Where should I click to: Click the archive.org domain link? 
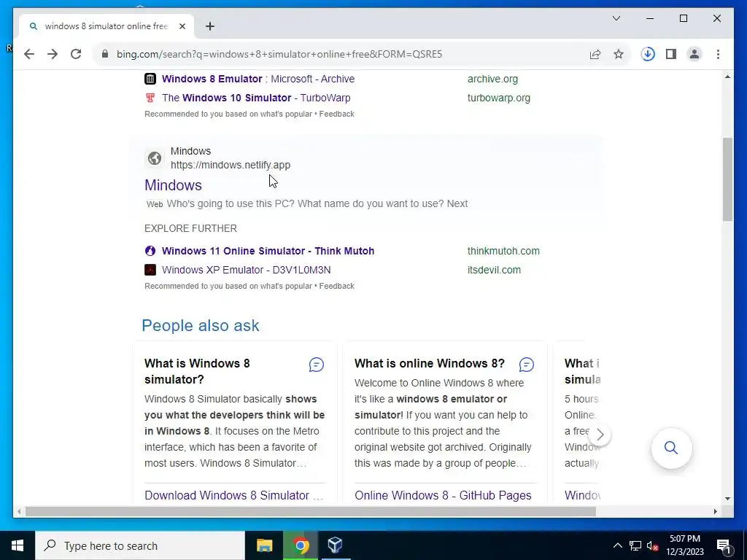(492, 79)
